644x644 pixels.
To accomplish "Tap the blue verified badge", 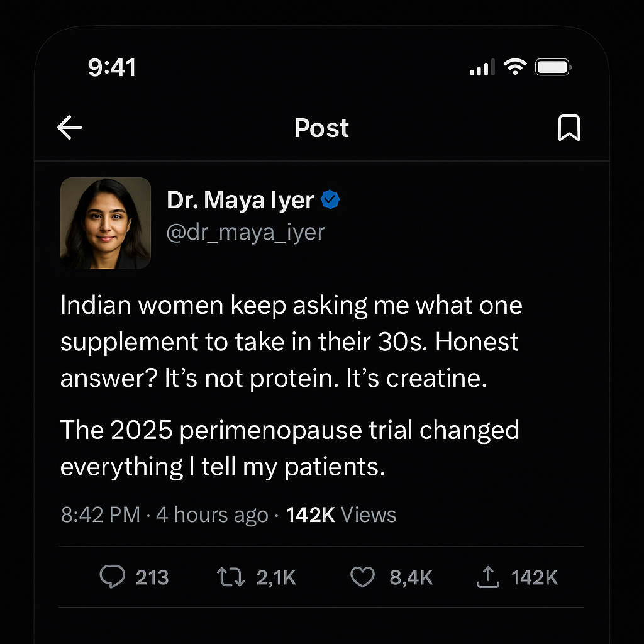I will (330, 199).
